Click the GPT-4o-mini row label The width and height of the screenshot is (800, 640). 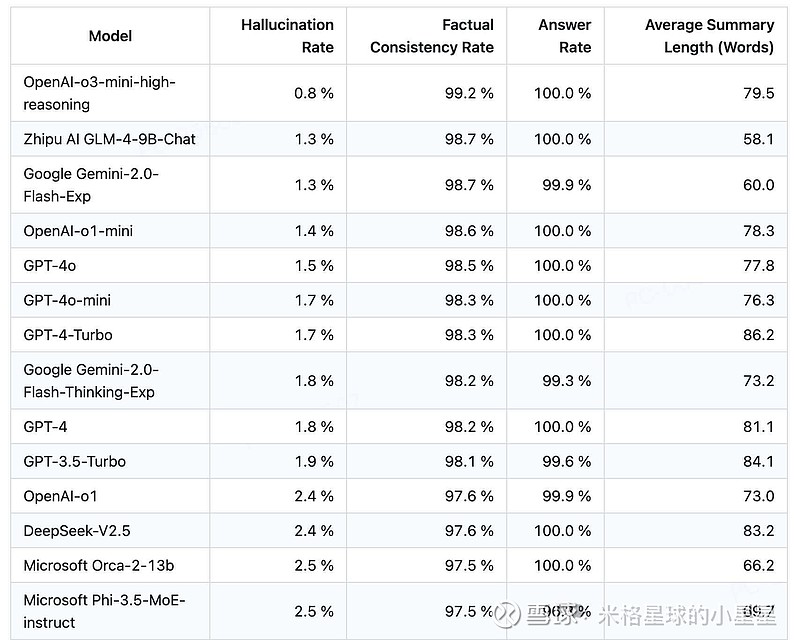point(67,300)
